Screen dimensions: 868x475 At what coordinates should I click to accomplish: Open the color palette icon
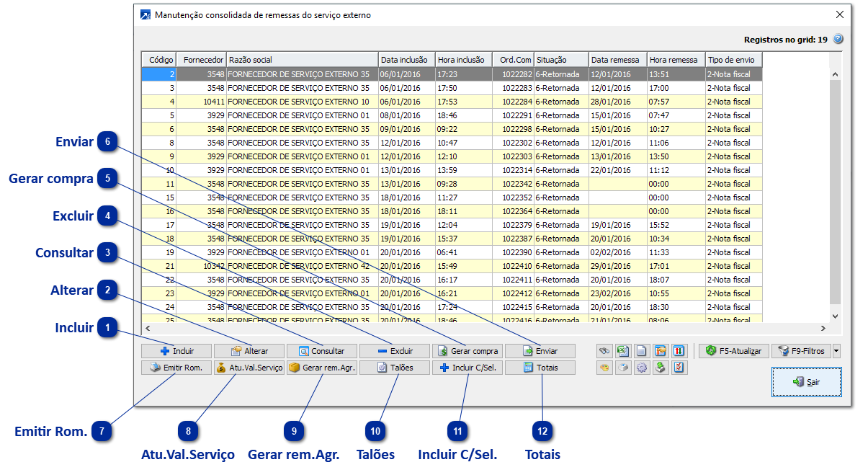coord(604,368)
